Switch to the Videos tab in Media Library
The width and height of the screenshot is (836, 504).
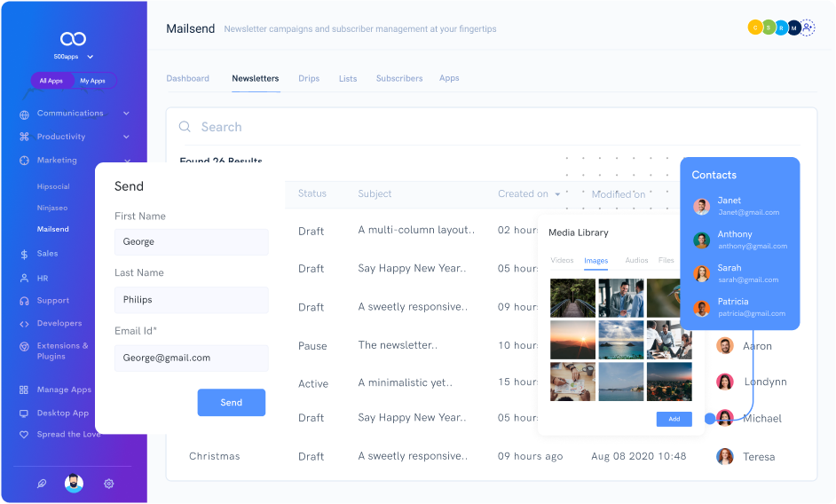point(562,261)
